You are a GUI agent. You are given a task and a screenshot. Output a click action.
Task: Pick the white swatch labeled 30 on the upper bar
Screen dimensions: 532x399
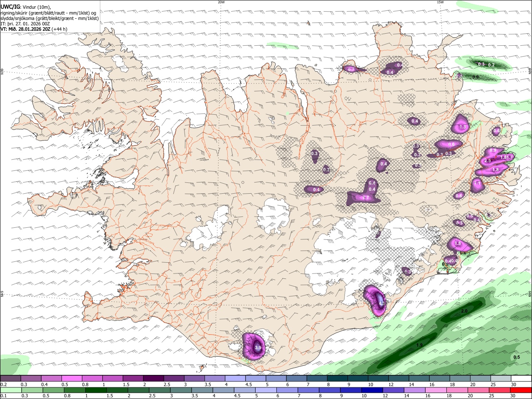point(521,379)
